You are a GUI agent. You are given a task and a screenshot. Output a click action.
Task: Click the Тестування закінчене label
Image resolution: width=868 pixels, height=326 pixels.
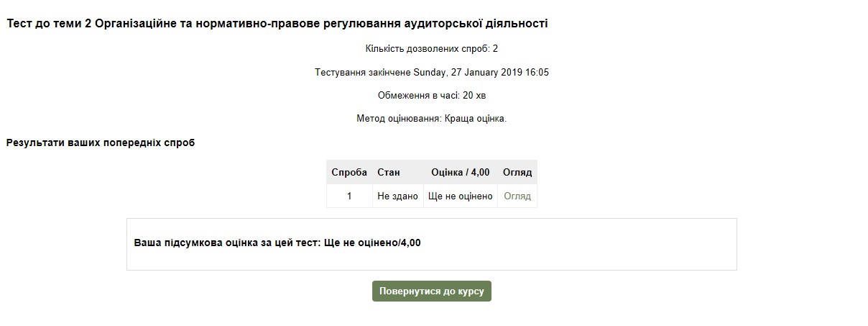click(362, 73)
